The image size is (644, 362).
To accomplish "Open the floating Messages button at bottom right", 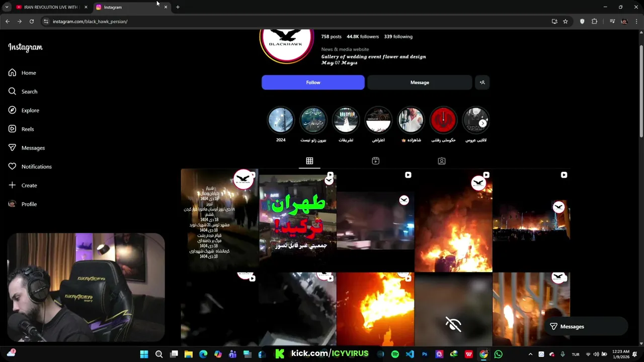I will [x=585, y=326].
